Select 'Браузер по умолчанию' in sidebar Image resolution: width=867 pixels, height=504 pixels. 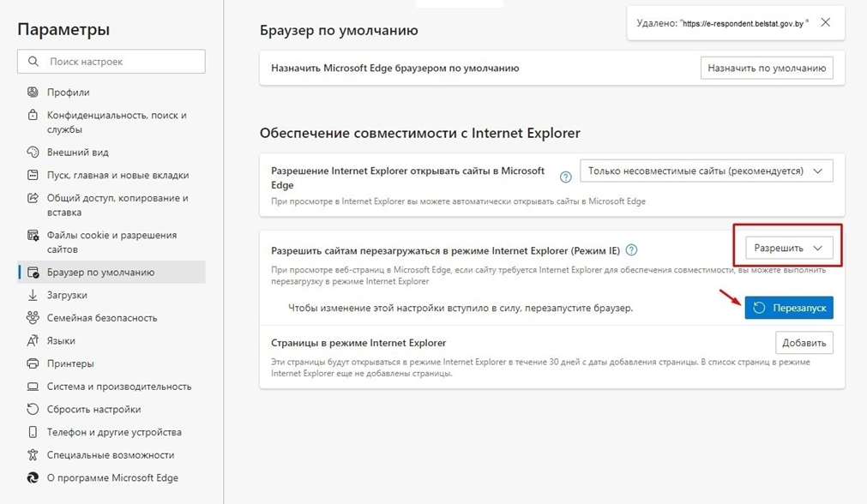pyautogui.click(x=111, y=272)
